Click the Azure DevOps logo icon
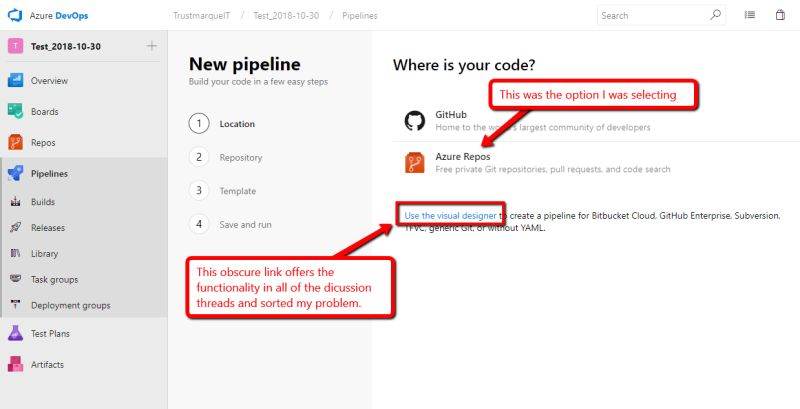Screen dimensions: 800x409 point(15,15)
